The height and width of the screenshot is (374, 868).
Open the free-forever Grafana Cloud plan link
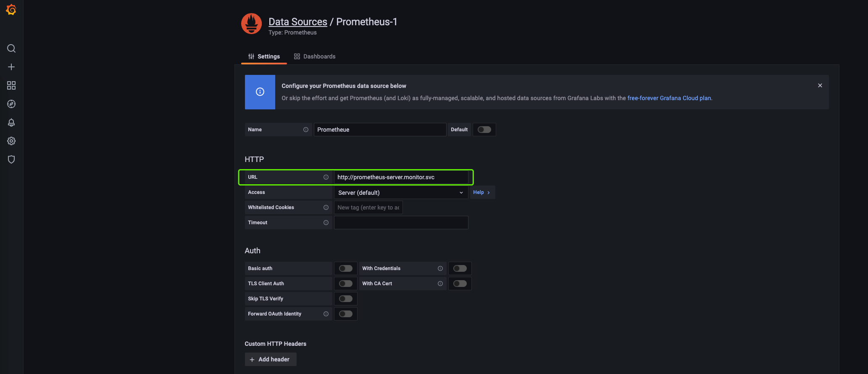point(669,98)
